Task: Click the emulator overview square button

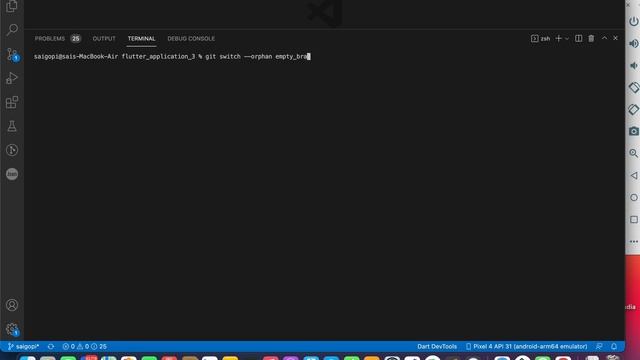Action: click(x=634, y=220)
